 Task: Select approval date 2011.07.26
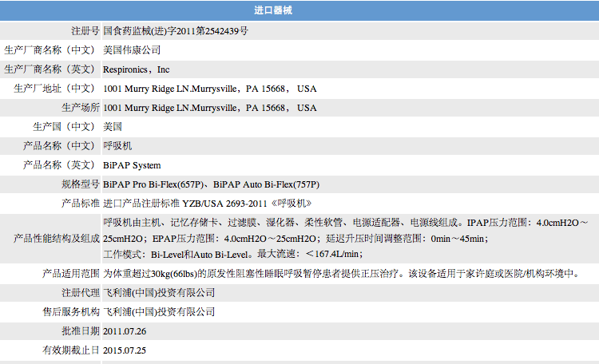pos(125,331)
